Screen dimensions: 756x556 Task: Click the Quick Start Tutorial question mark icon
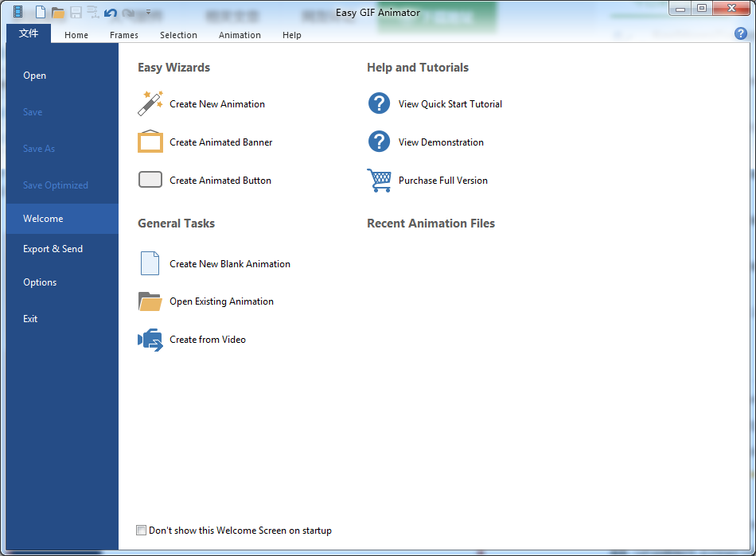[380, 103]
